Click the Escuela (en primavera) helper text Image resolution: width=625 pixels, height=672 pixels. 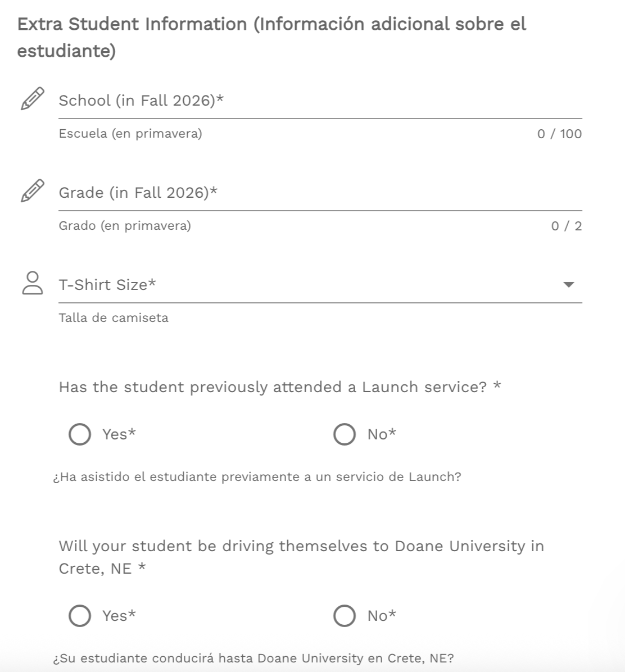point(130,134)
